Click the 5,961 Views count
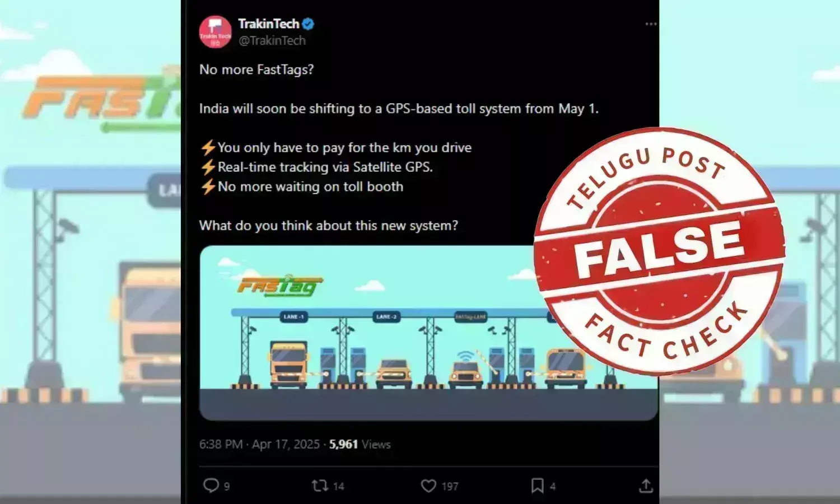The image size is (840, 504). pyautogui.click(x=360, y=444)
